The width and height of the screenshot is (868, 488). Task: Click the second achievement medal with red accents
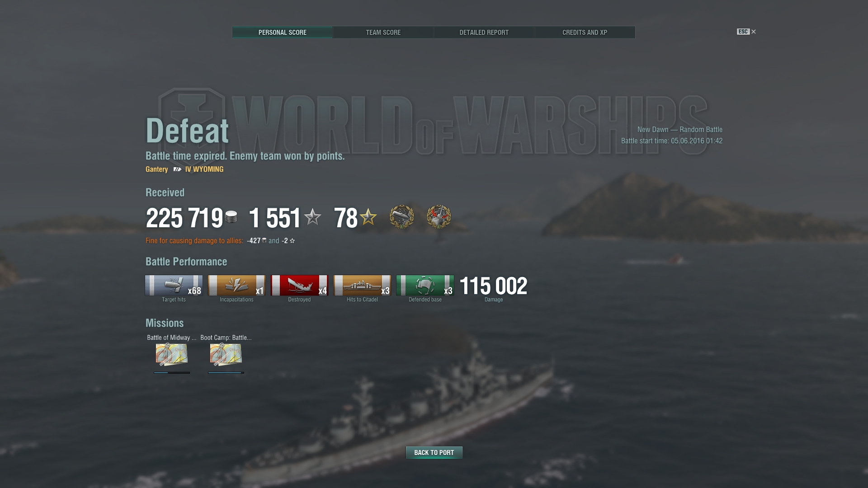[x=439, y=217]
